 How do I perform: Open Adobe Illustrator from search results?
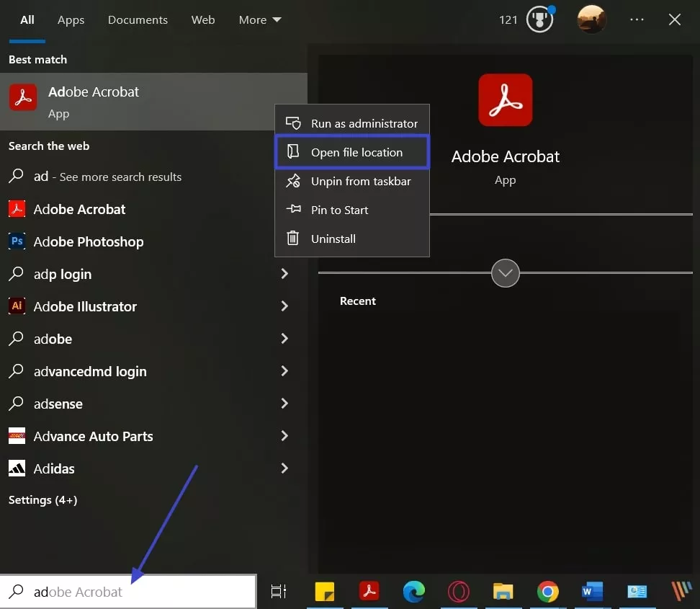coord(85,306)
